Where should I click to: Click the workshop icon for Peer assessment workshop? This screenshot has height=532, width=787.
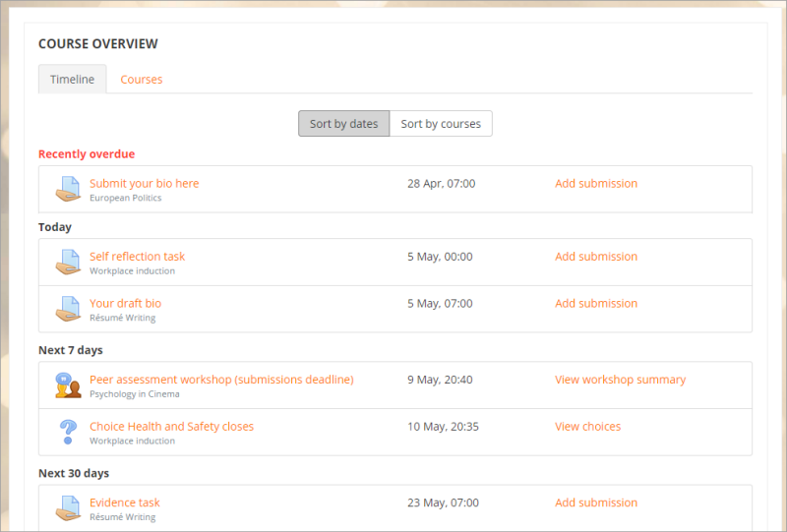click(67, 385)
